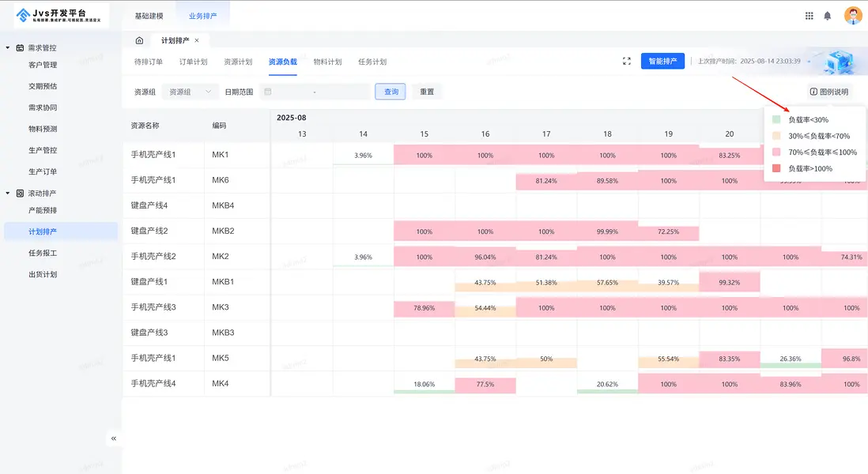Screen dimensions: 868x474
Task: Click the 图例说明 button
Action: tap(829, 92)
